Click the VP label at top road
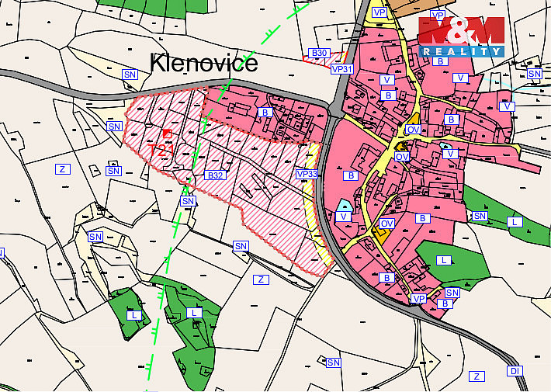 click(x=379, y=13)
